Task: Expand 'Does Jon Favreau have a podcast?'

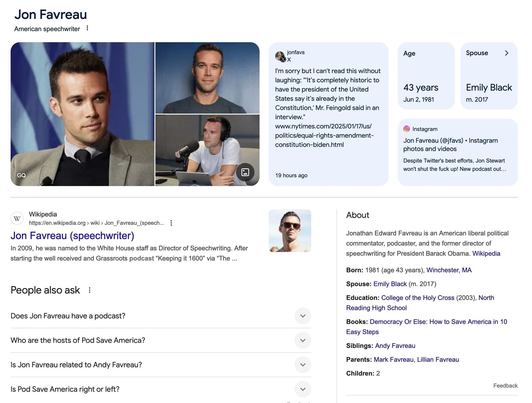Action: pos(303,316)
